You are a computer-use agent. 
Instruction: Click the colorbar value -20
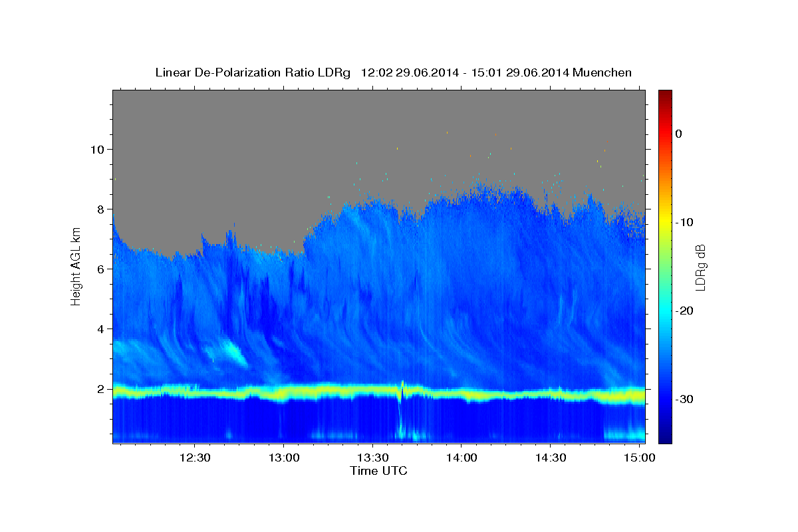click(x=685, y=311)
